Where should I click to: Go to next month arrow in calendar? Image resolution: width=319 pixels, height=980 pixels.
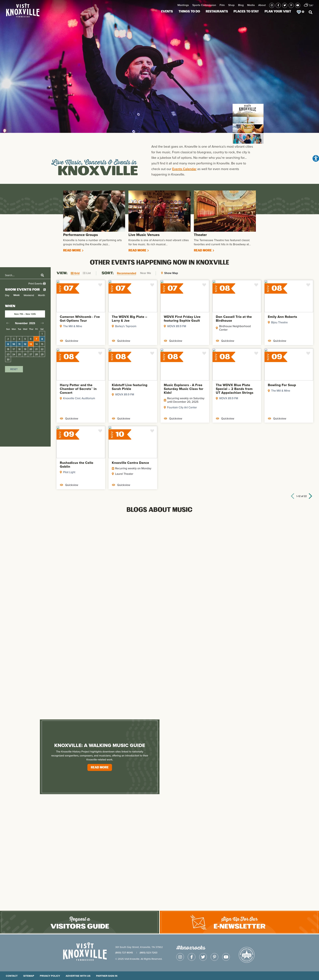pyautogui.click(x=42, y=323)
